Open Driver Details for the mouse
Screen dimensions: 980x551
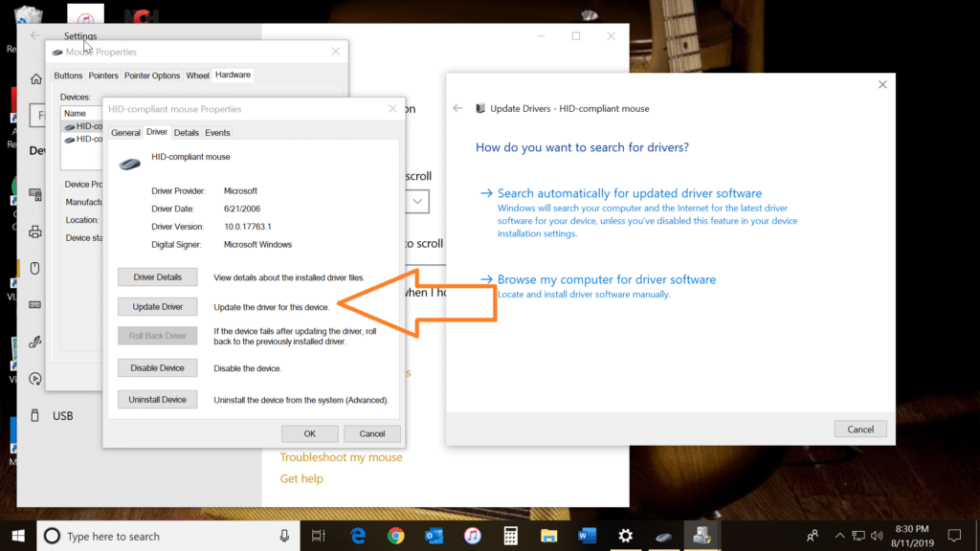pyautogui.click(x=157, y=276)
